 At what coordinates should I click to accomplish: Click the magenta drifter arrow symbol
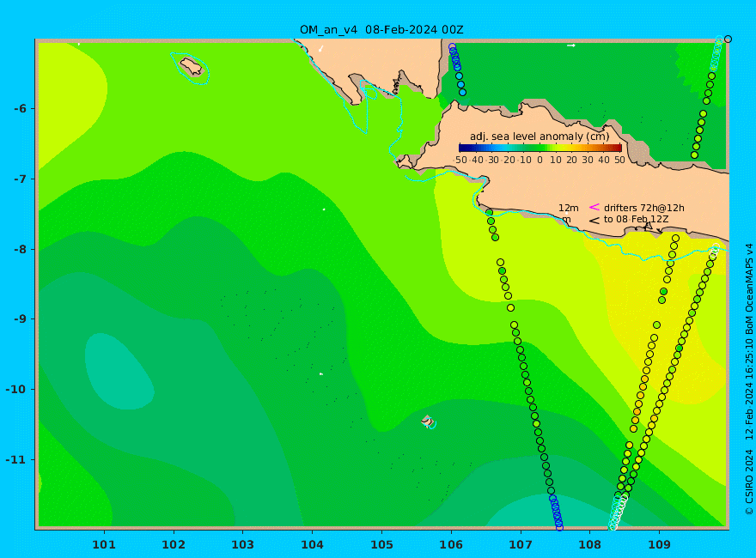click(x=594, y=207)
